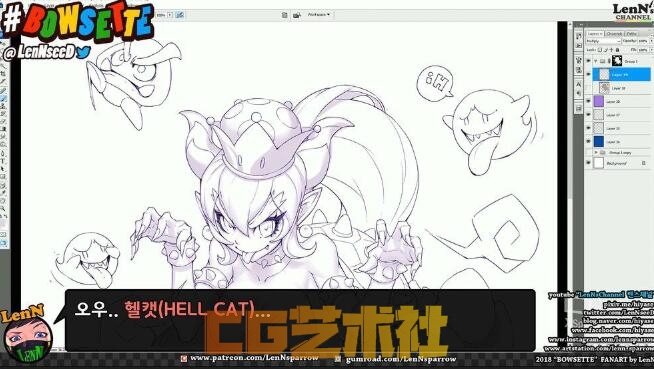Click the airbrush icon in options bar

coord(180,15)
